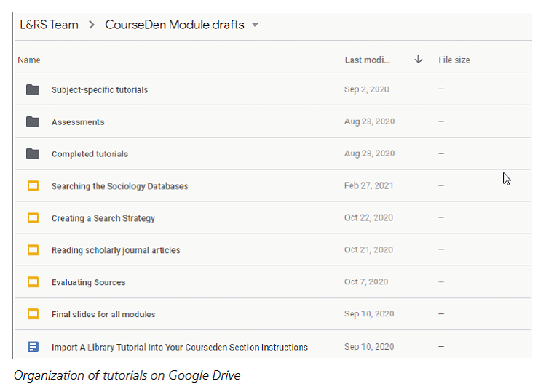Click Import A Library Tutorial row Sep 10 date
The width and height of the screenshot is (546, 392).
point(369,347)
